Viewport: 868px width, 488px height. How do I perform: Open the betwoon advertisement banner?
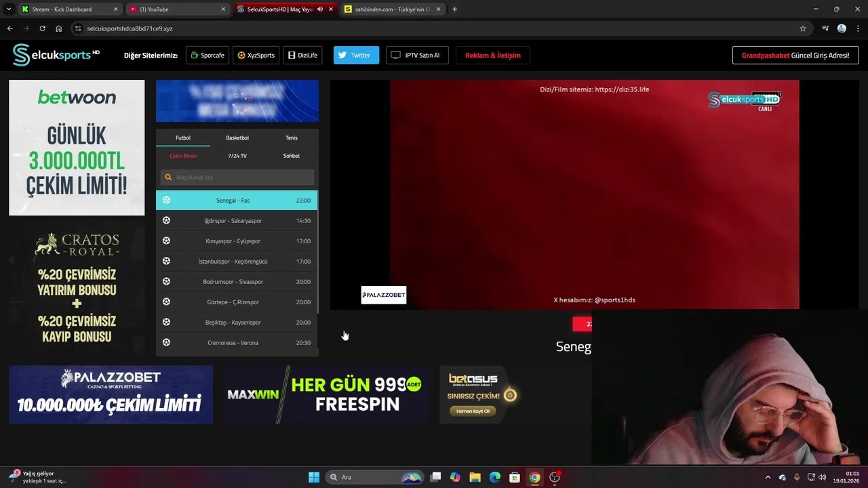point(77,148)
